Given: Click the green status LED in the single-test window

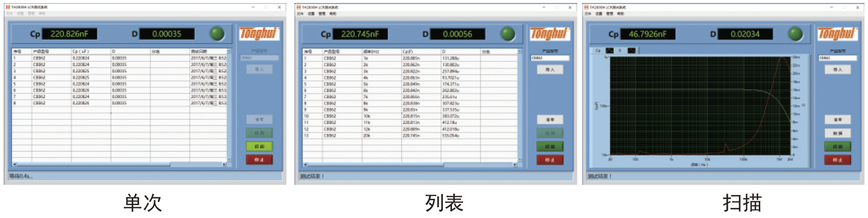Looking at the screenshot, I should (217, 34).
